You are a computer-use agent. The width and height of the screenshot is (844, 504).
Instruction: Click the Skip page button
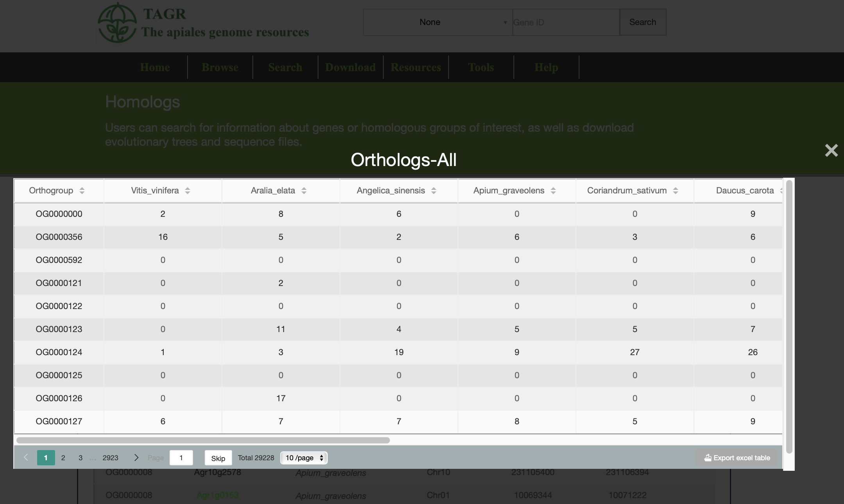[218, 458]
